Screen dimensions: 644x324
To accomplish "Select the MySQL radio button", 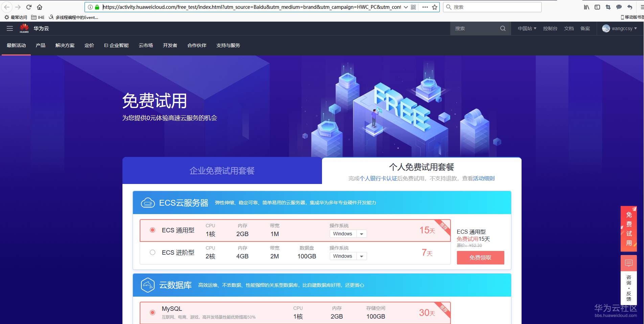I will 153,313.
